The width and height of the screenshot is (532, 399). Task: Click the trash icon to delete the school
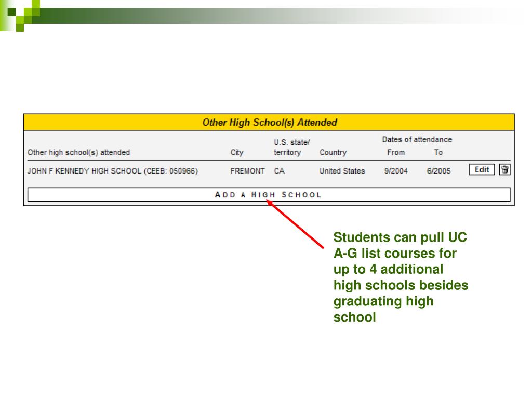(x=504, y=169)
